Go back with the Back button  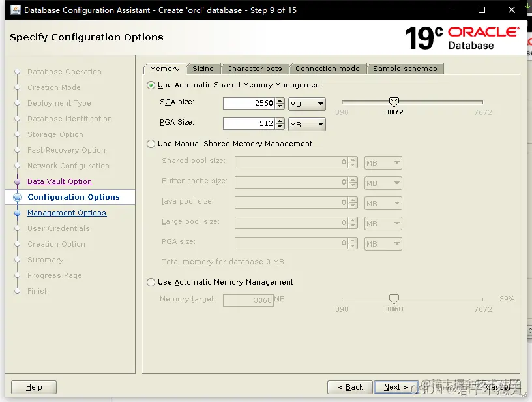click(x=350, y=387)
